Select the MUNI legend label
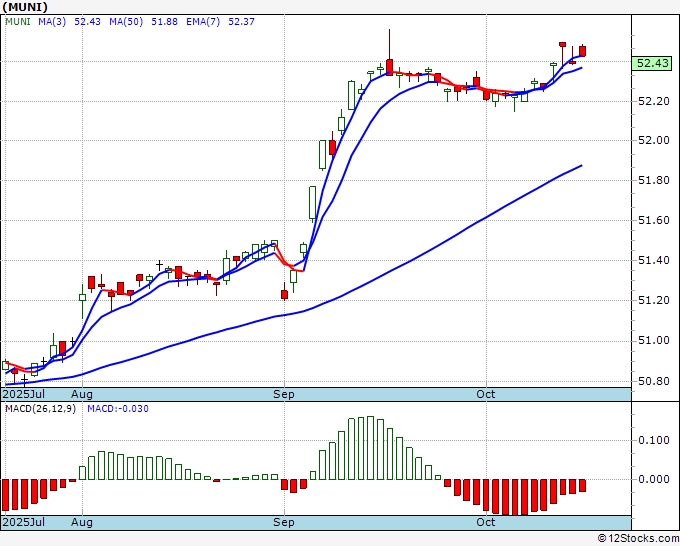 click(18, 21)
